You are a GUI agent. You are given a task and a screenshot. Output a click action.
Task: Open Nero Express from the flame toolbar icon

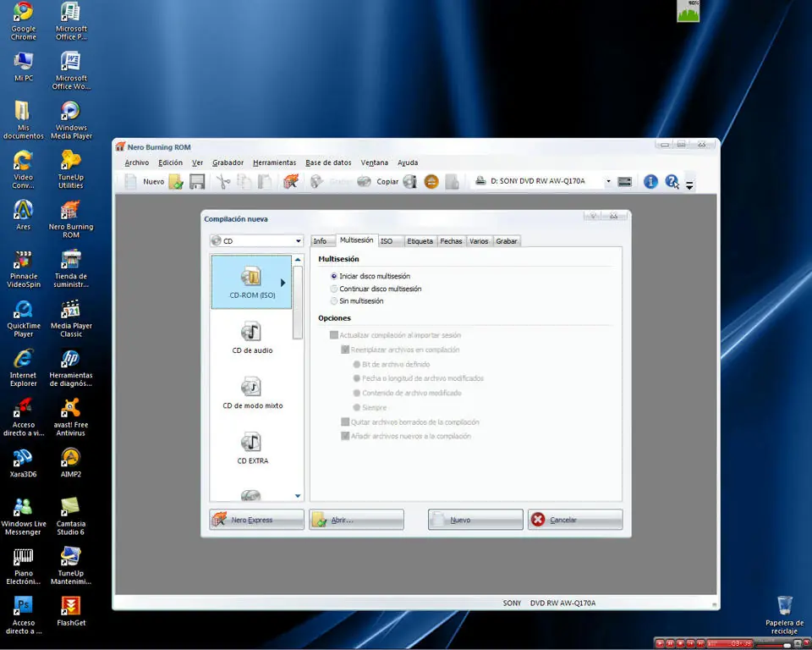291,181
